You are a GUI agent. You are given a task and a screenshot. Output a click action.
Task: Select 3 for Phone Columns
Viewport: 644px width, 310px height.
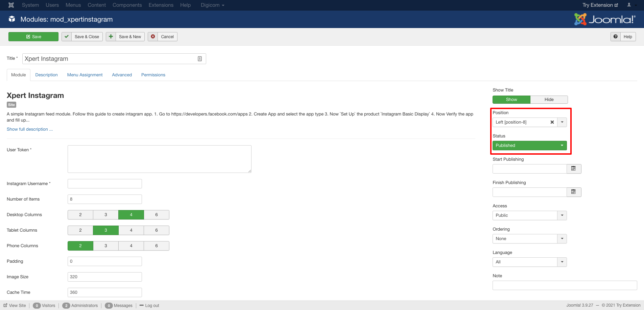tap(106, 246)
